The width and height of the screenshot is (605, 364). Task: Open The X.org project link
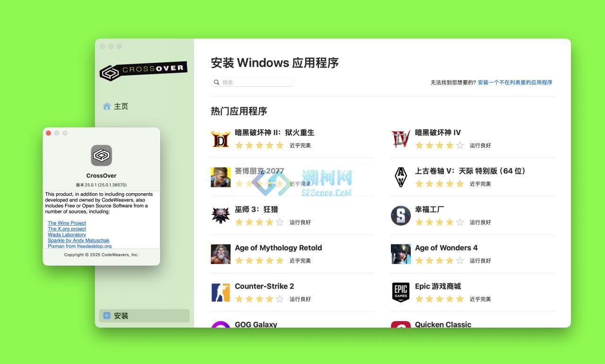pos(67,229)
